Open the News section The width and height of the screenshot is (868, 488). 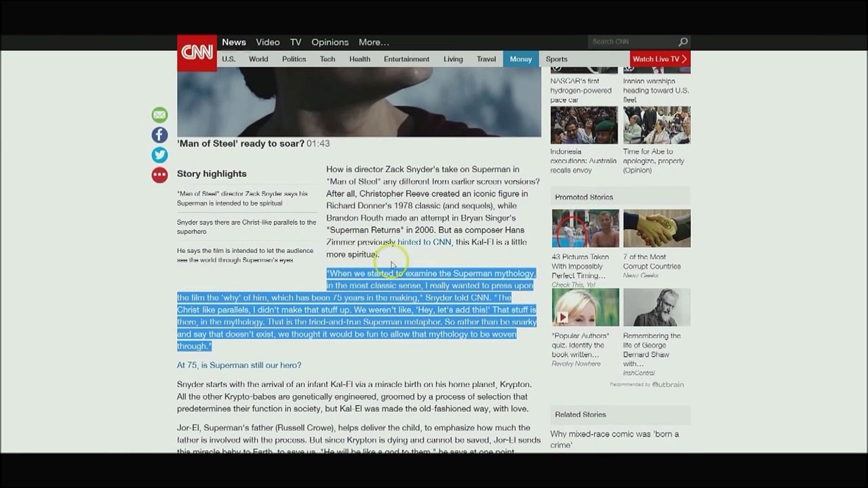[x=234, y=42]
